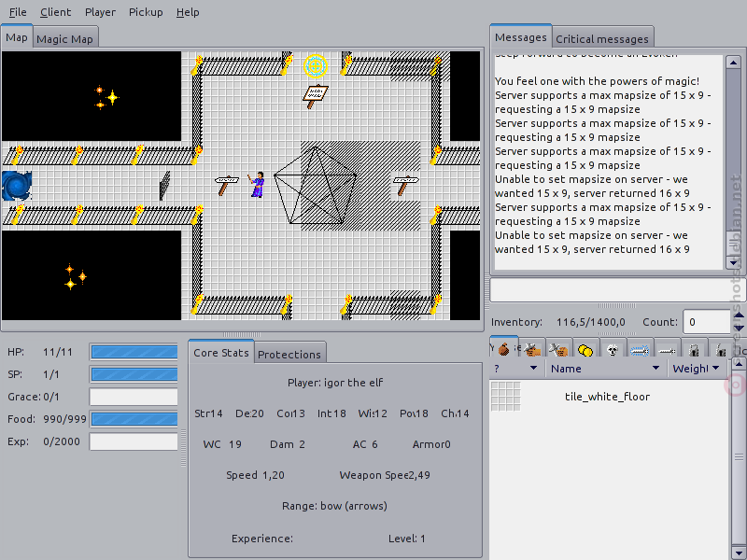Click the messages scrollbar down arrow

(733, 262)
